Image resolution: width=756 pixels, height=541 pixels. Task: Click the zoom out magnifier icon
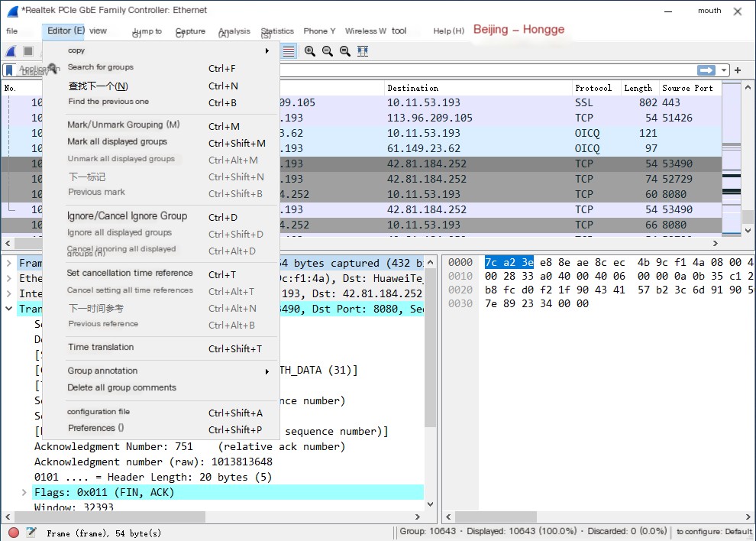click(x=328, y=51)
